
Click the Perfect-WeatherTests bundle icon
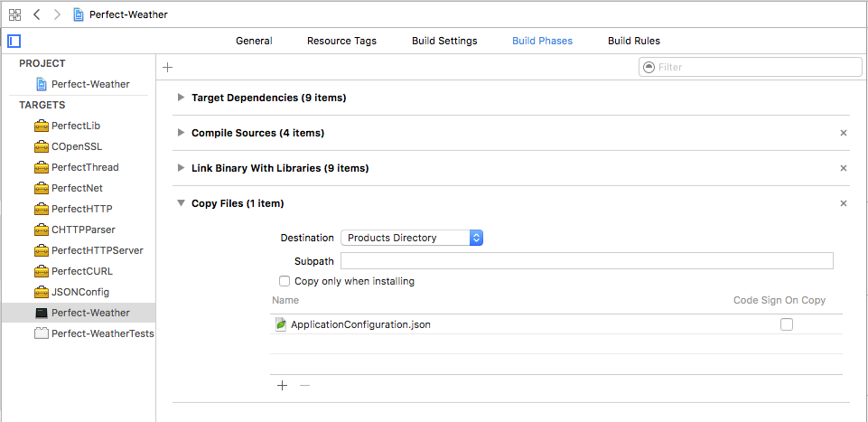[x=42, y=334]
